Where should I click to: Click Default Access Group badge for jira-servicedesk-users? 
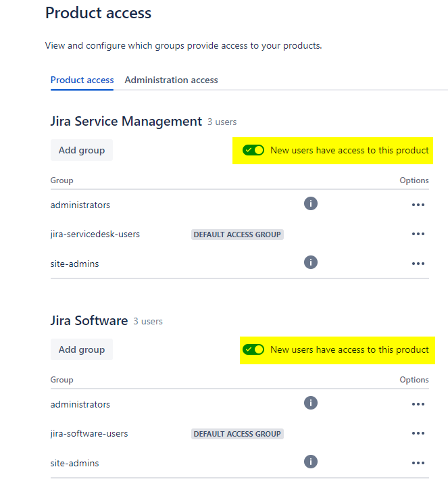pyautogui.click(x=237, y=235)
